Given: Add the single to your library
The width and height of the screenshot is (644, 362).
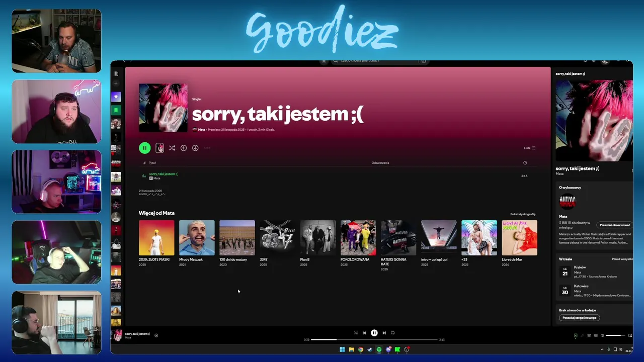Looking at the screenshot, I should [x=184, y=148].
